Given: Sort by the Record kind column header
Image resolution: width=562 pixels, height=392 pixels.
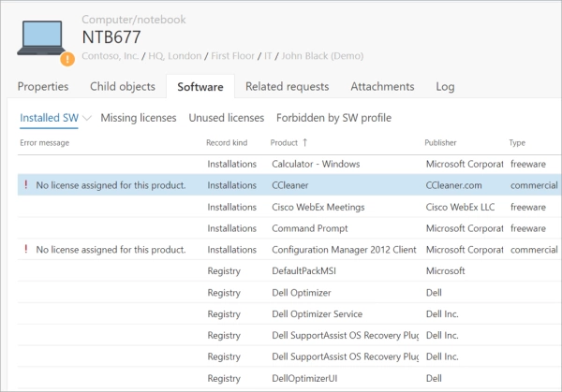Looking at the screenshot, I should coord(227,143).
